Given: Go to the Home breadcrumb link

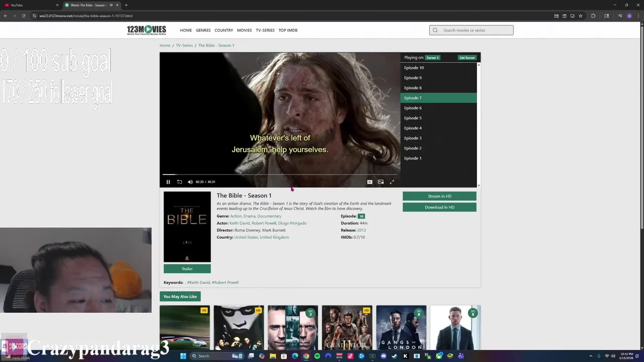Looking at the screenshot, I should click(165, 45).
